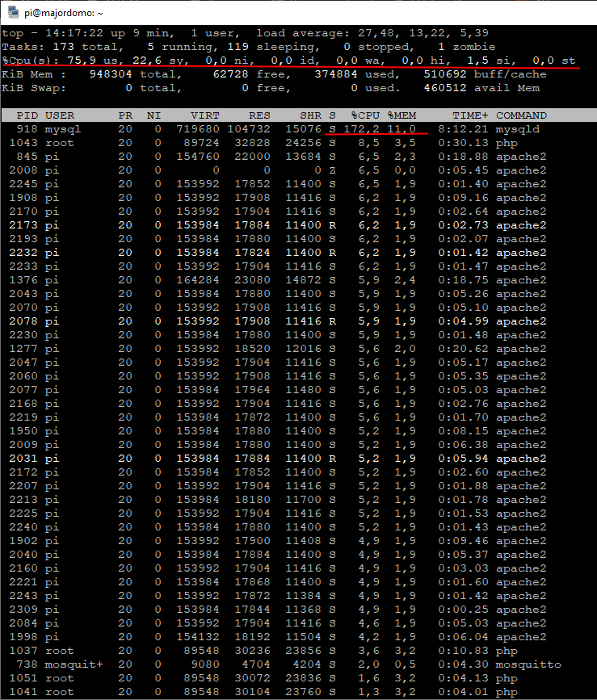This screenshot has height=700, width=597.
Task: Click PID 2232 in the process list
Action: tap(23, 253)
